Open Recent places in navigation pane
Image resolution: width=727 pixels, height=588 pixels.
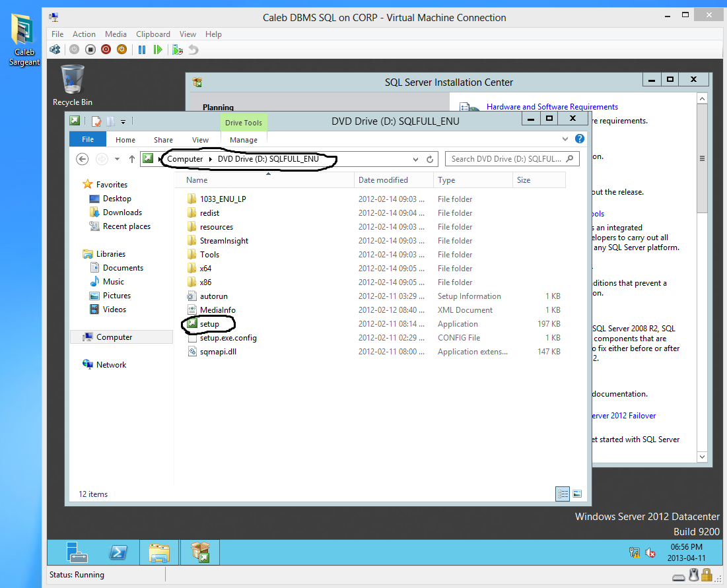tap(127, 226)
